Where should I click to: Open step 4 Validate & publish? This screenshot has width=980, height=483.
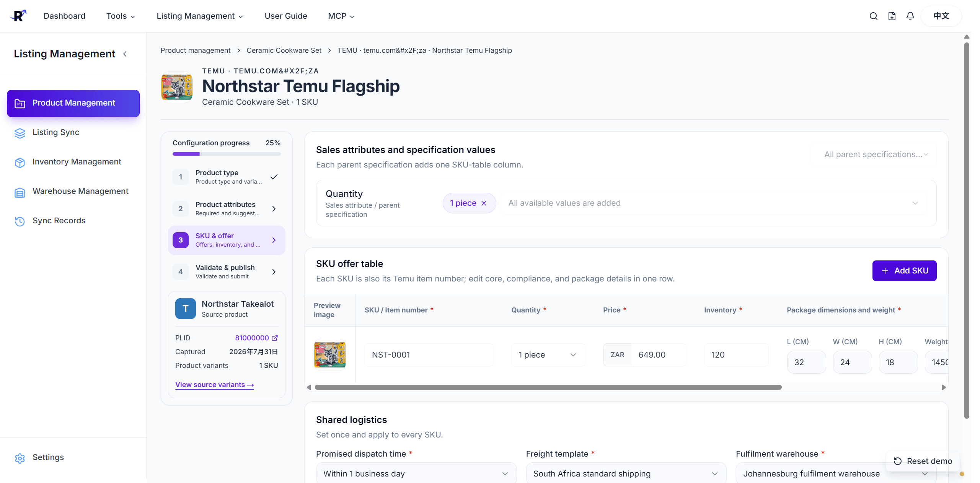pyautogui.click(x=227, y=272)
